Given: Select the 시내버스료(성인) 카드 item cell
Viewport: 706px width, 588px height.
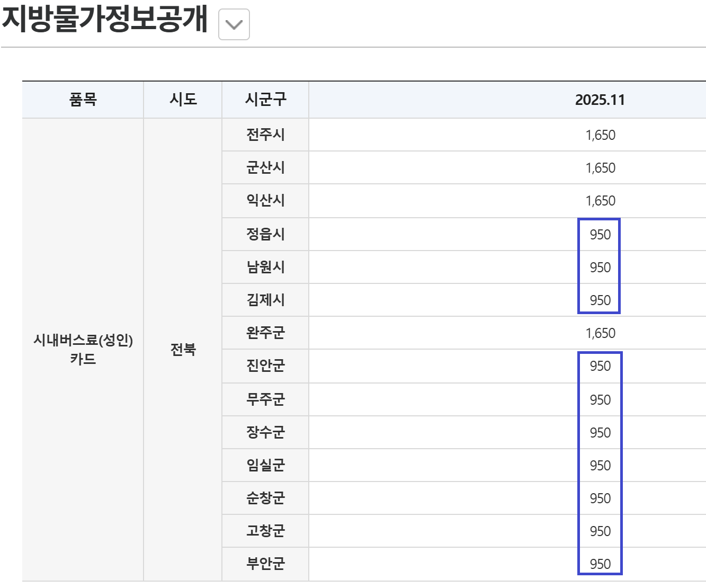Looking at the screenshot, I should pyautogui.click(x=83, y=350).
